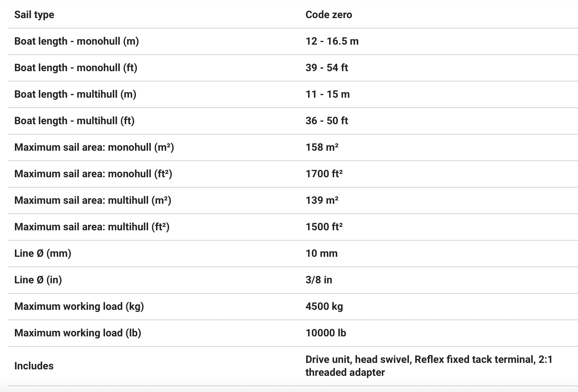Click the "Includes" row label
Screen dimensions: 578x392
coord(34,366)
